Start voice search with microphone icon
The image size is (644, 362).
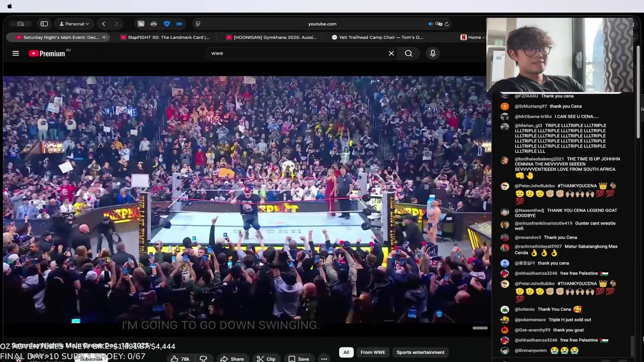pos(433,53)
